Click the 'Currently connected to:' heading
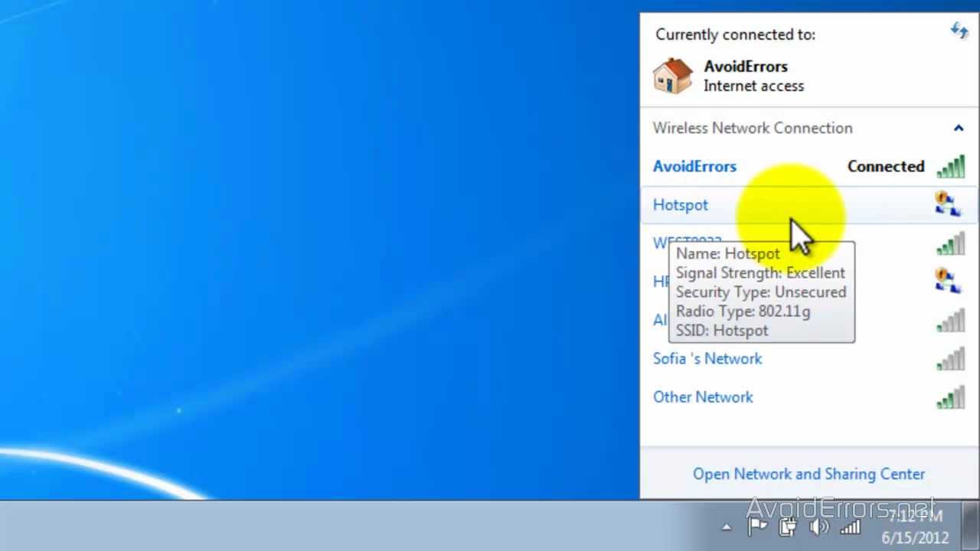980x551 pixels. click(735, 34)
